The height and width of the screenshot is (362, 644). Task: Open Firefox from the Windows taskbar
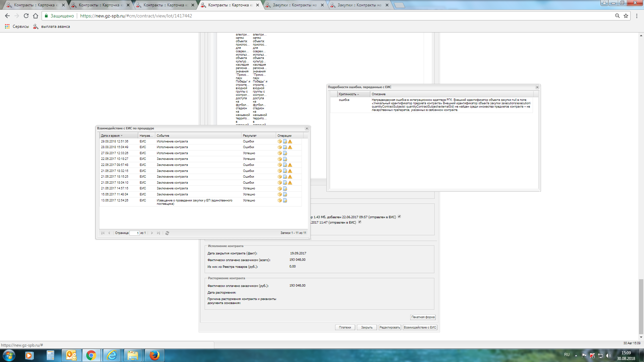(x=154, y=355)
